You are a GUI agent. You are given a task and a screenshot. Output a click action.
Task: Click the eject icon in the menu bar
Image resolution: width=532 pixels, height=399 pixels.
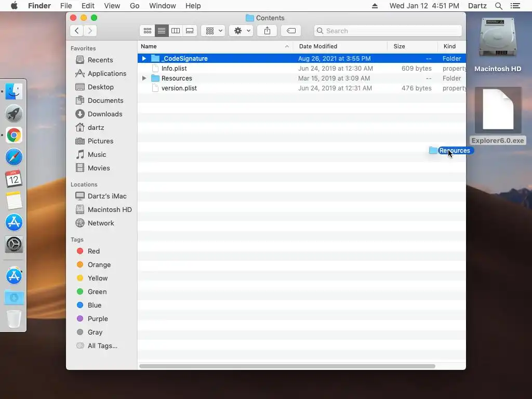click(375, 6)
